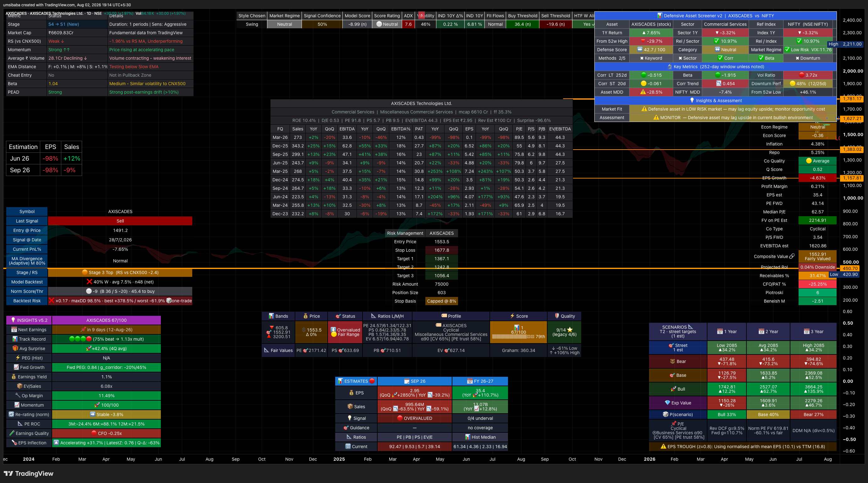Click the rocket icon in the Bull scenario row

[x=673, y=389]
